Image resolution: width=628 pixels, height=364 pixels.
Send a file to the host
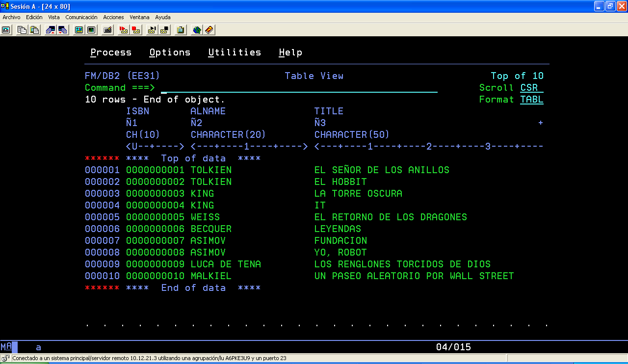point(51,30)
